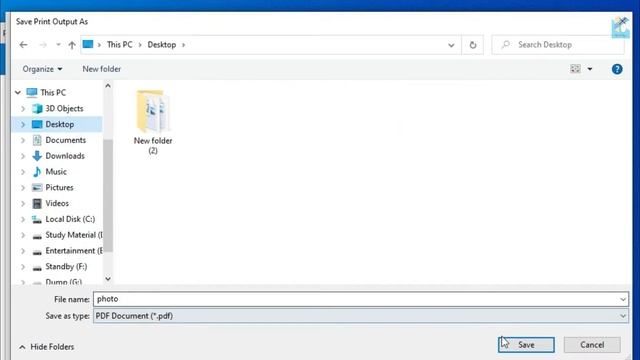
Task: Click the Music note icon
Action: point(37,172)
